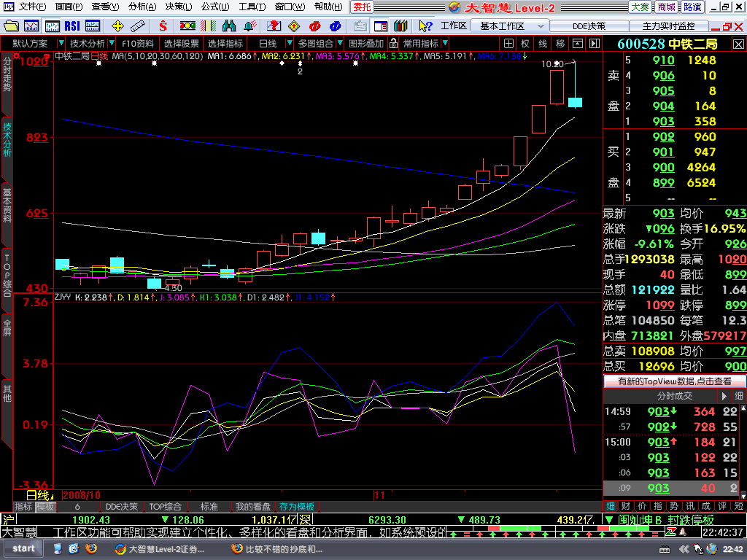
Task: Open the 基本工作区 workspace combo box
Action: (x=510, y=26)
